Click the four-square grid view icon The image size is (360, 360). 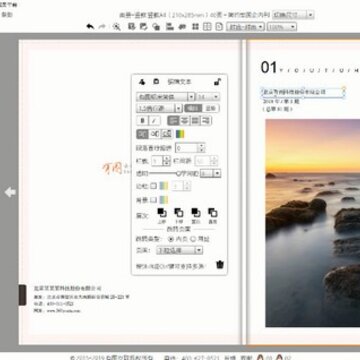196,27
